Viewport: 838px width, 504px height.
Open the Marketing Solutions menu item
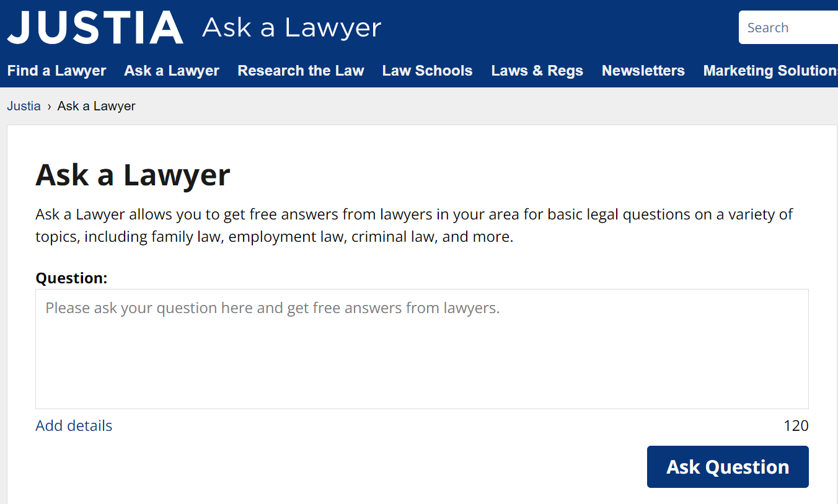[x=770, y=71]
